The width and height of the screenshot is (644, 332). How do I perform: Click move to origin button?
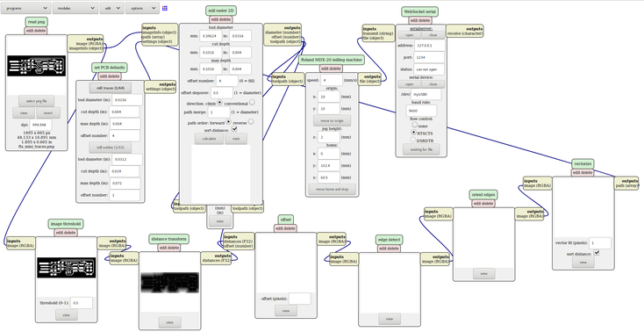coord(332,120)
